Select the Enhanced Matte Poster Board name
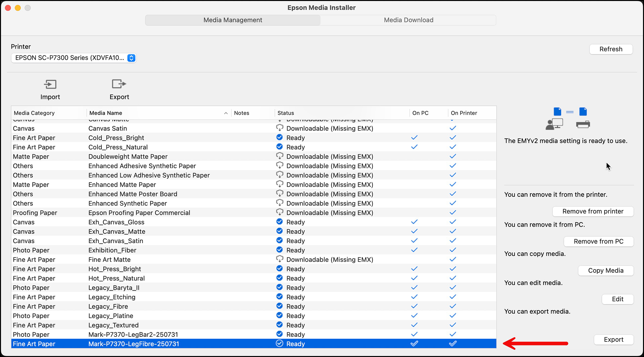Viewport: 644px width, 357px height. pyautogui.click(x=133, y=194)
